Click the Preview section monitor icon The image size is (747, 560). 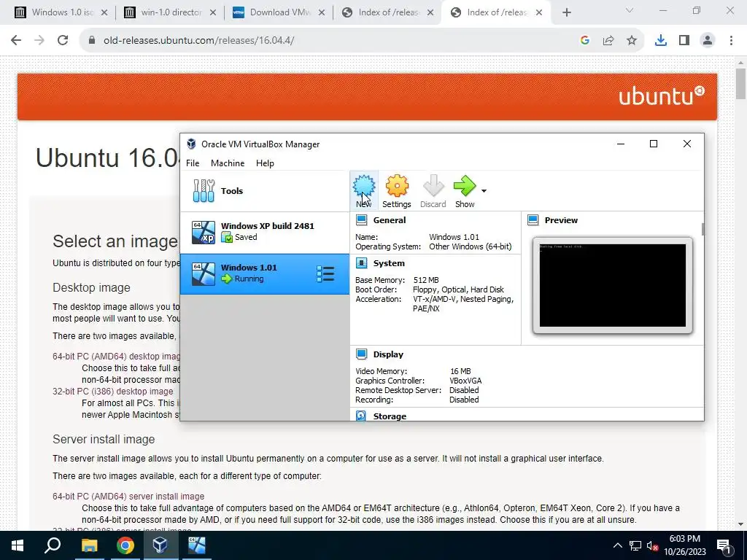pos(533,220)
